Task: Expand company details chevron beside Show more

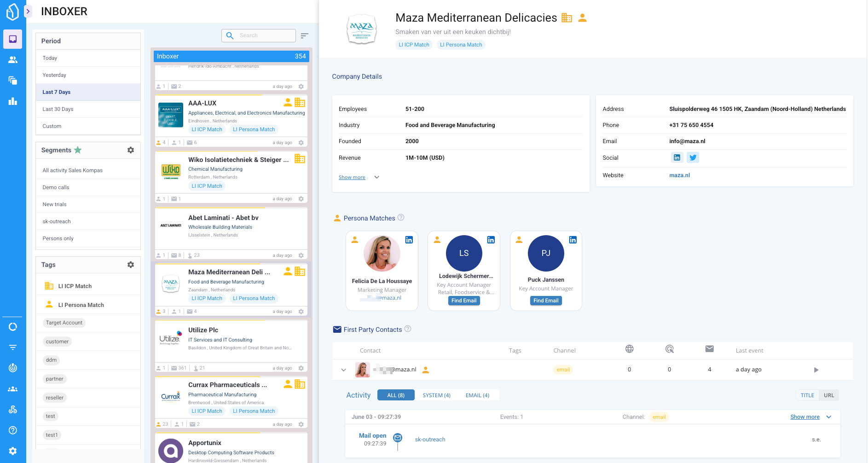Action: coord(376,178)
